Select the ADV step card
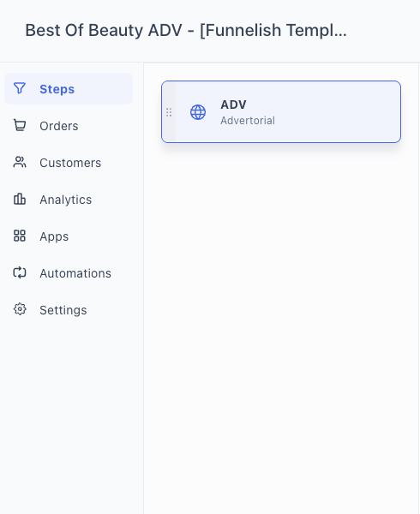 [281, 111]
